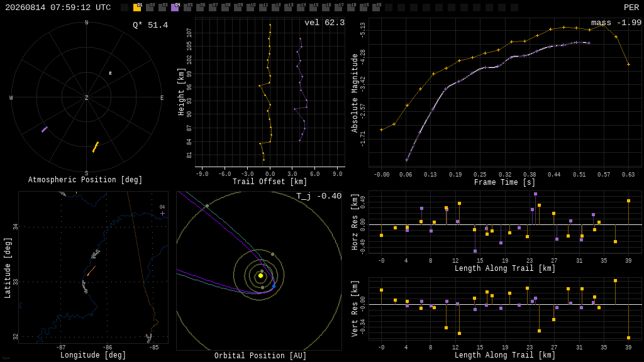The height and width of the screenshot is (362, 644).
Task: Select the orange station 01 box
Action: pyautogui.click(x=137, y=8)
